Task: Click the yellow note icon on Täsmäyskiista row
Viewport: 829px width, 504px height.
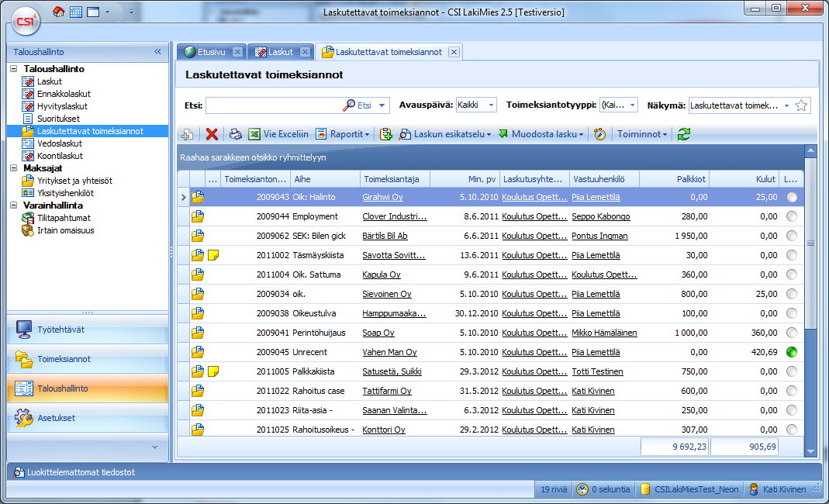Action: tap(213, 255)
